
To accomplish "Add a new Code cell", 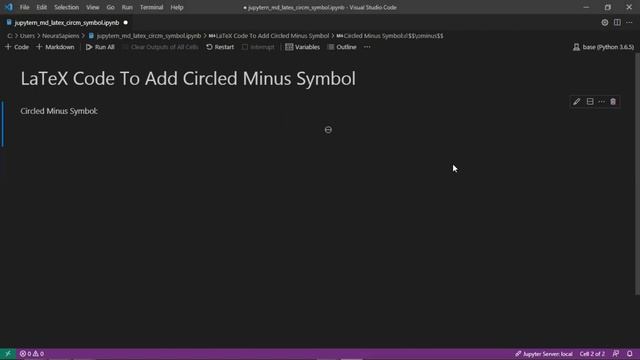I will (x=17, y=47).
